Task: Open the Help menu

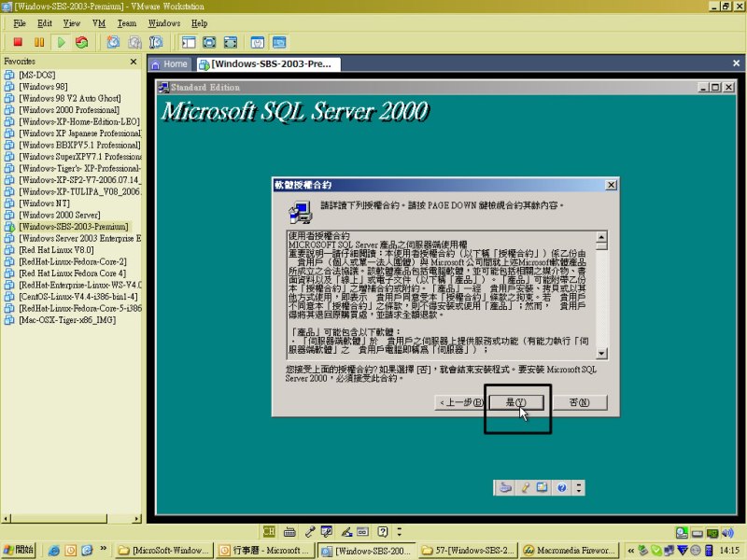Action: click(199, 23)
